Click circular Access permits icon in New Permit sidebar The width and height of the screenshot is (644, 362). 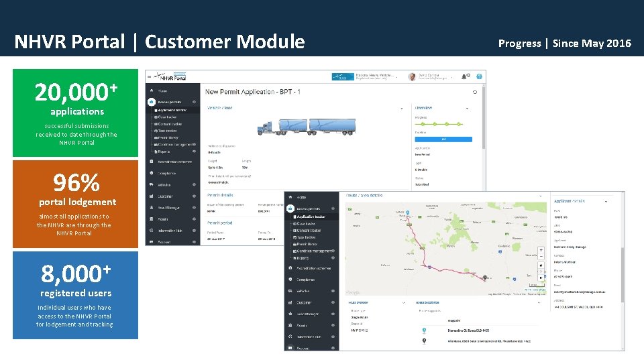click(151, 102)
